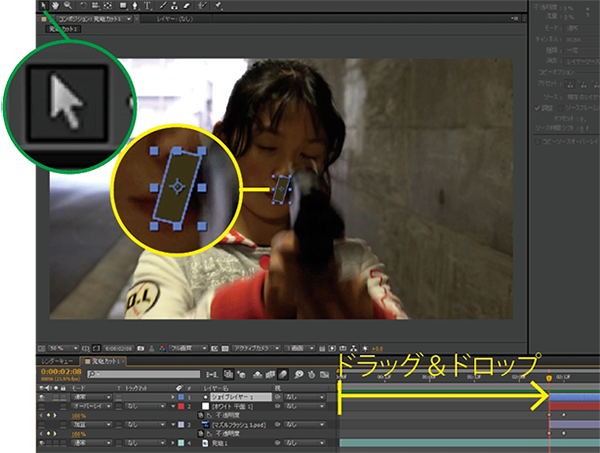
Task: Select the マズルフラッシュ1.psd layer name
Action: (x=239, y=425)
